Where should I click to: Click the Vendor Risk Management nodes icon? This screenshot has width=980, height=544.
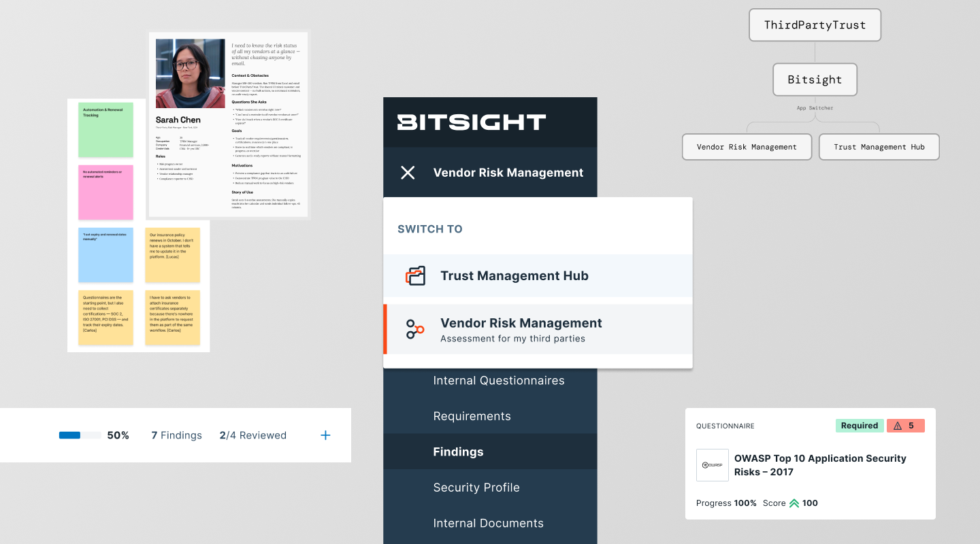coord(415,329)
